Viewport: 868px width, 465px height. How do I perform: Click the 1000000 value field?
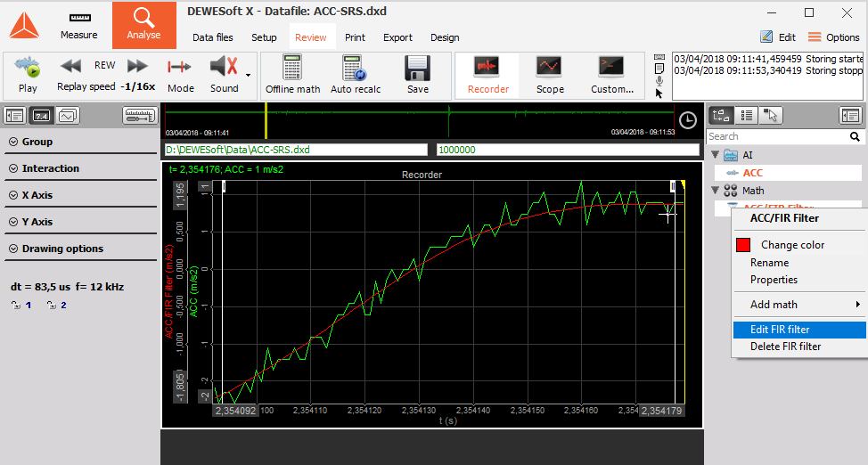coord(568,150)
